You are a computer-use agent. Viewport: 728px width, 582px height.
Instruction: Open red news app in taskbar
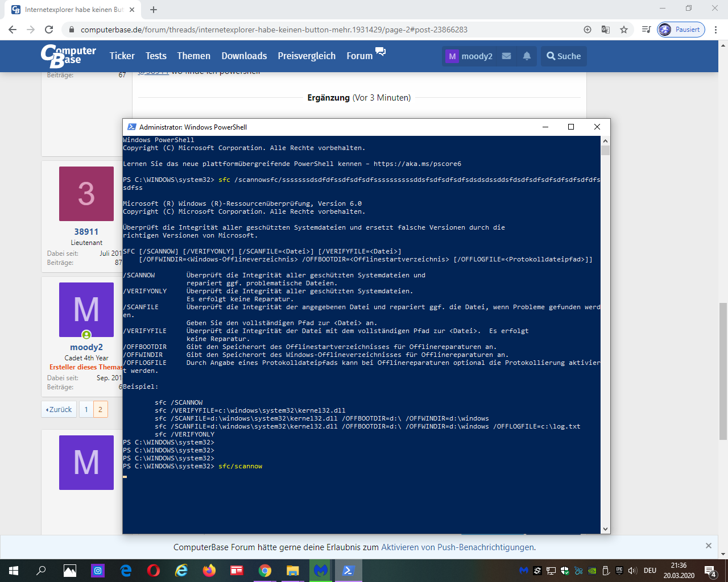[237, 571]
